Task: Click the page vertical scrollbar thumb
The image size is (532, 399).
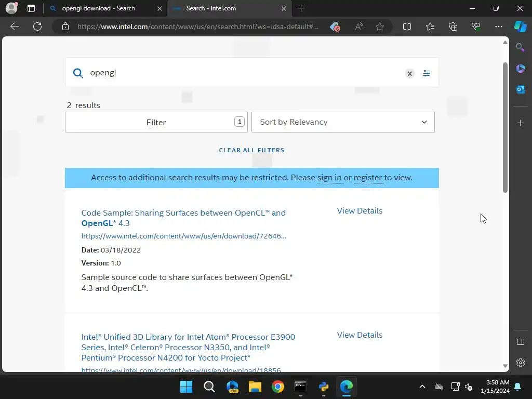Action: point(505,127)
